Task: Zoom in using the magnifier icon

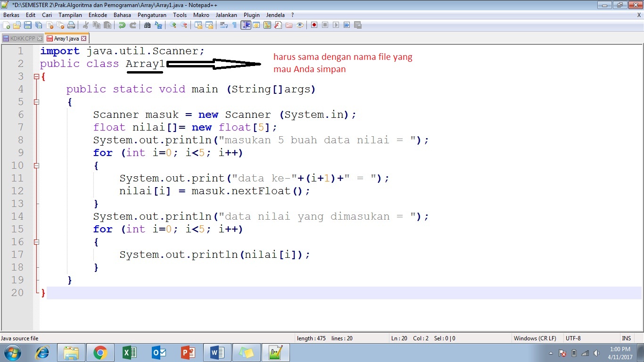Action: 173,25
